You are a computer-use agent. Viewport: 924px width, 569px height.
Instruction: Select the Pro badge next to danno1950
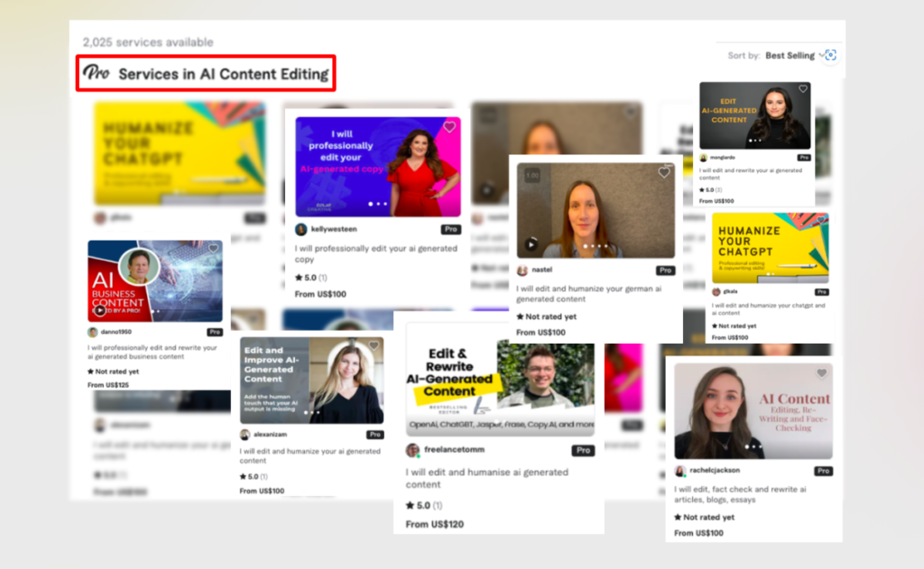[x=215, y=332]
